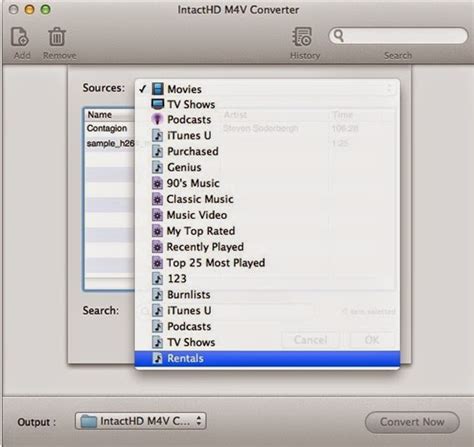Select the Contagion row
The height and width of the screenshot is (447, 474).
coord(110,128)
